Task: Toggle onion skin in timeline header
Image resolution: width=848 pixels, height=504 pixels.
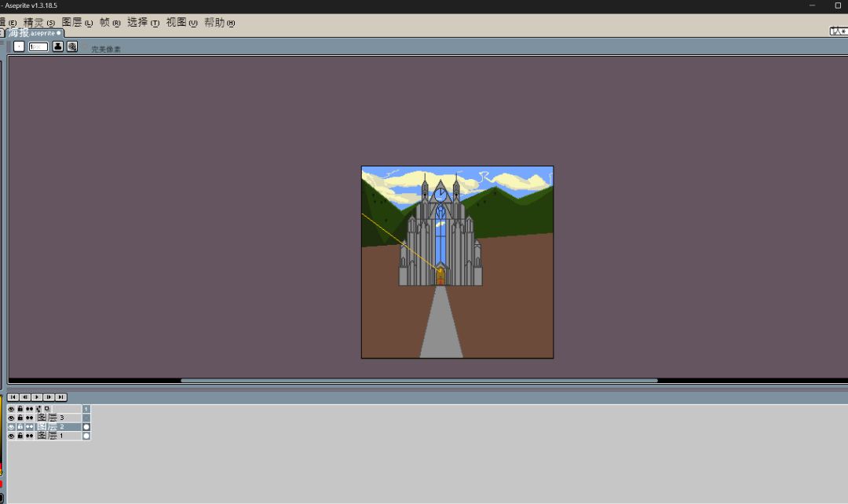Action: click(47, 409)
